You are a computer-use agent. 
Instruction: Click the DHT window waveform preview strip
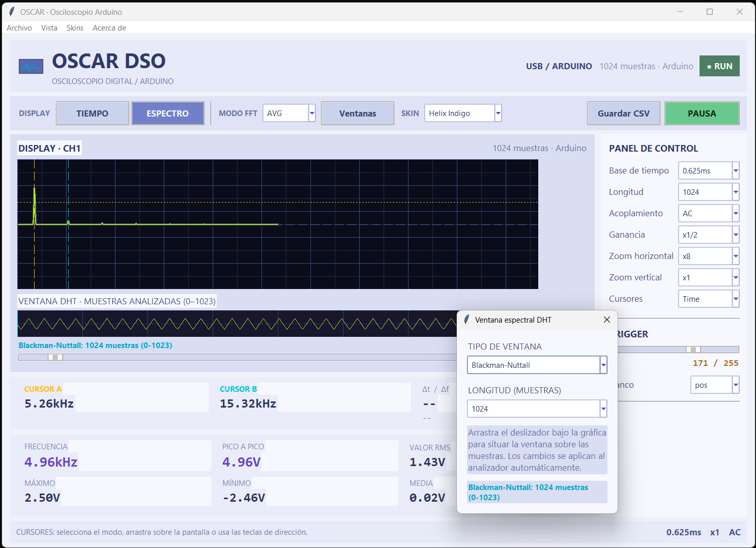[x=237, y=324]
